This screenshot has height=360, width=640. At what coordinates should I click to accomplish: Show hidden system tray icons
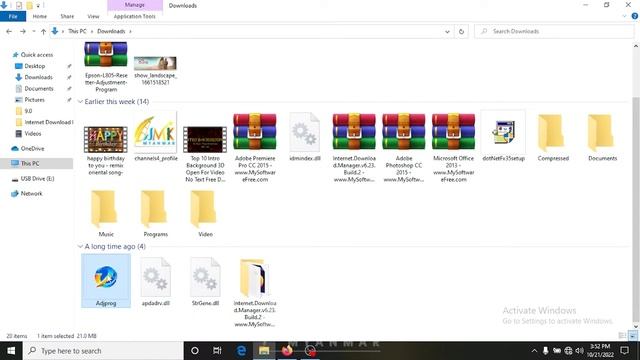[534, 351]
